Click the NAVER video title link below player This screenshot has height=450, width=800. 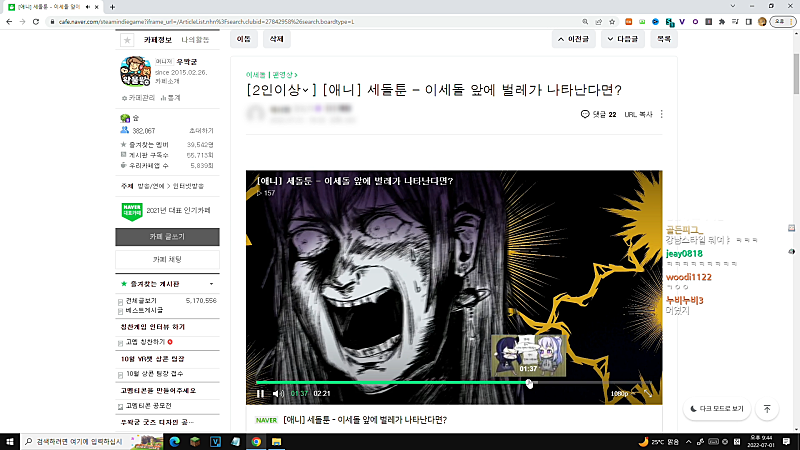click(x=365, y=420)
